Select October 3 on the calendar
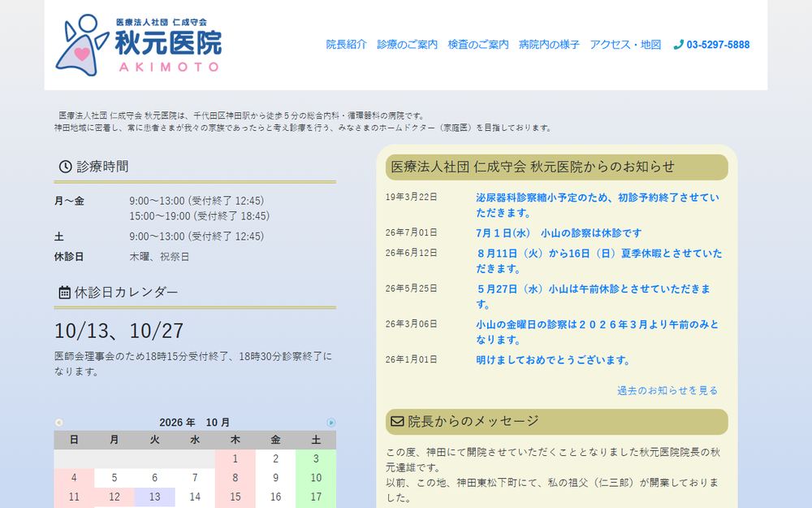The height and width of the screenshot is (508, 812). 316,458
